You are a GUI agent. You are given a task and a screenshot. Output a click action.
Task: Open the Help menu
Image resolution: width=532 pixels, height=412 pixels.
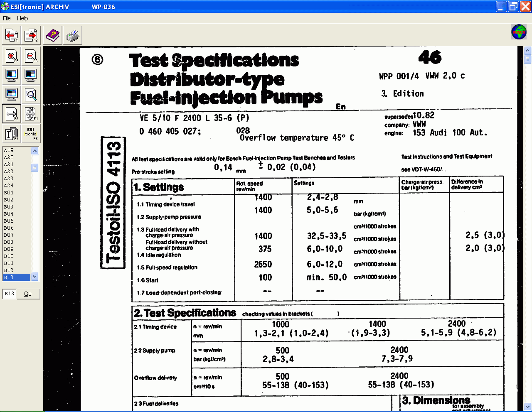click(22, 18)
